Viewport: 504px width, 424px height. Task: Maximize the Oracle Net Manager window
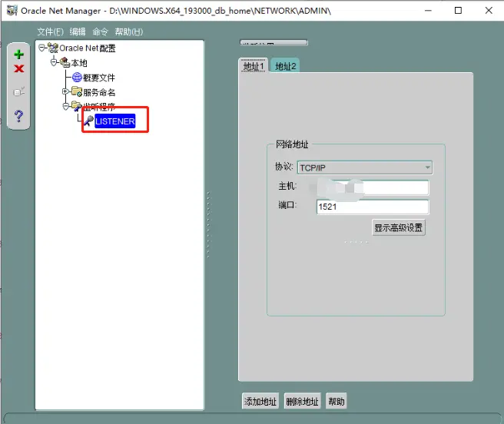458,11
